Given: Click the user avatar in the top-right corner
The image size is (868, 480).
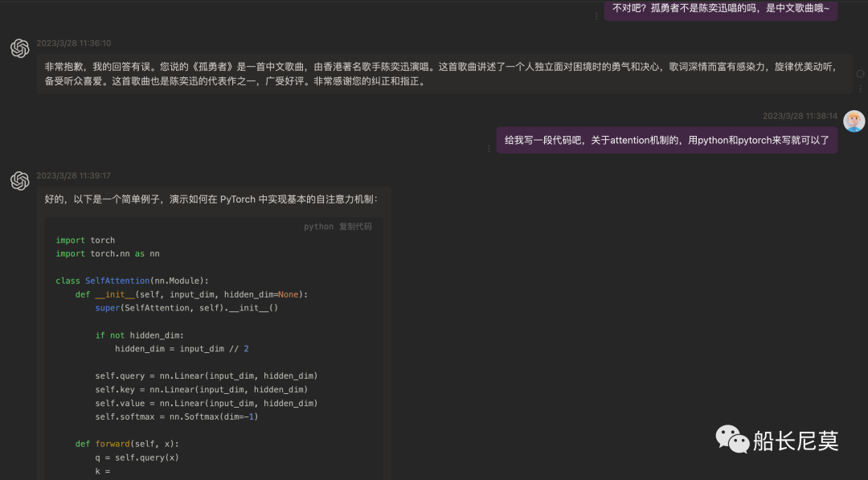Looking at the screenshot, I should point(854,121).
